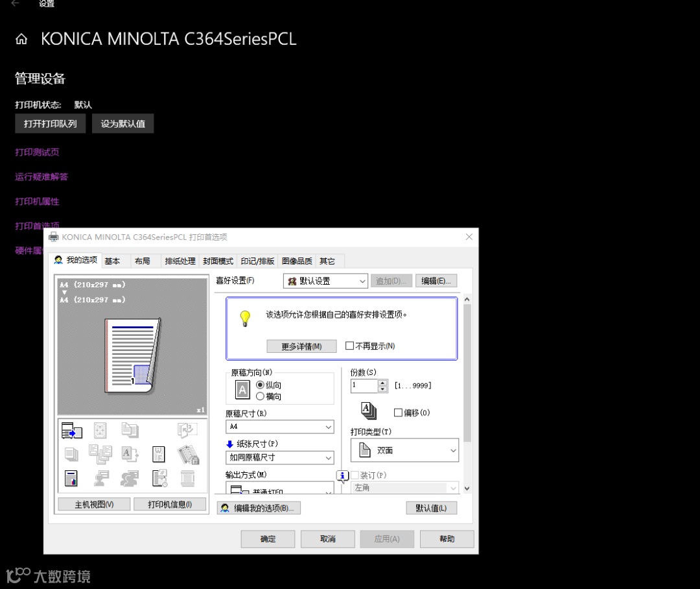Open the 喜好设置 默认设置 dropdown

(325, 281)
